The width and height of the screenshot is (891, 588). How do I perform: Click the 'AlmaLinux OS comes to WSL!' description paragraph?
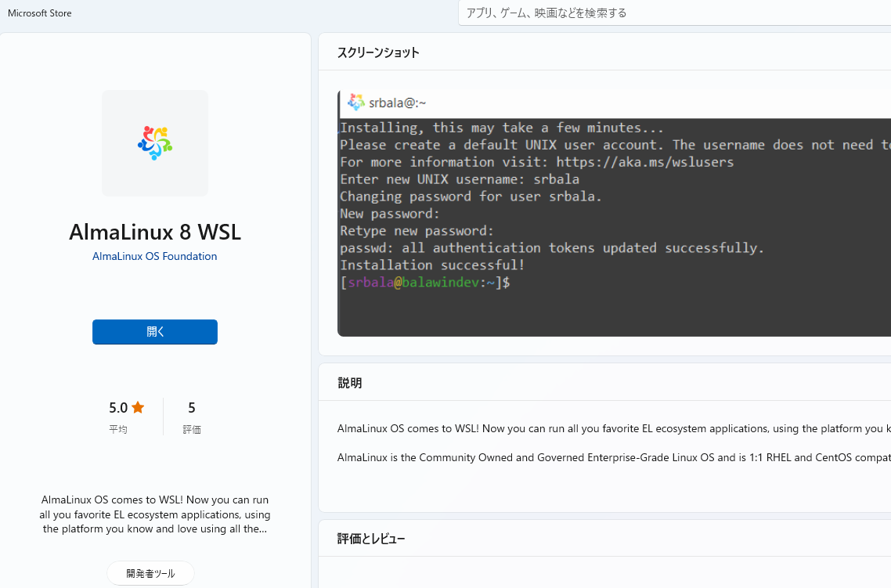(614, 428)
